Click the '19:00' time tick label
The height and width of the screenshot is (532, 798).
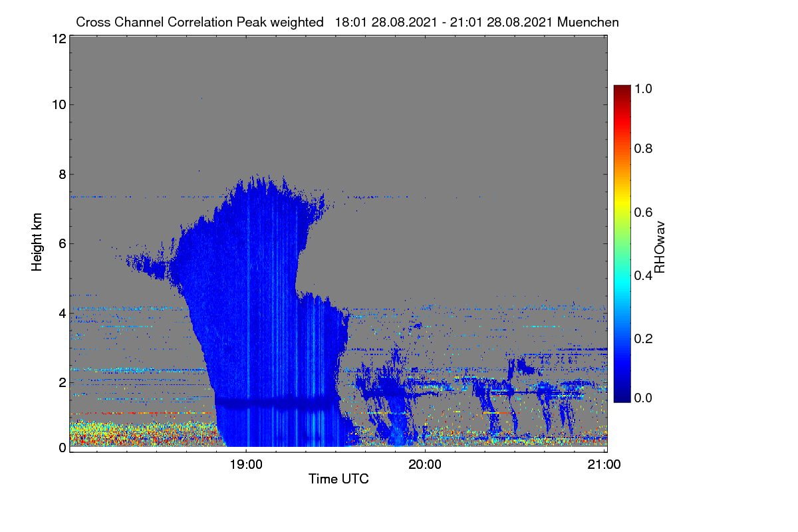[246, 465]
